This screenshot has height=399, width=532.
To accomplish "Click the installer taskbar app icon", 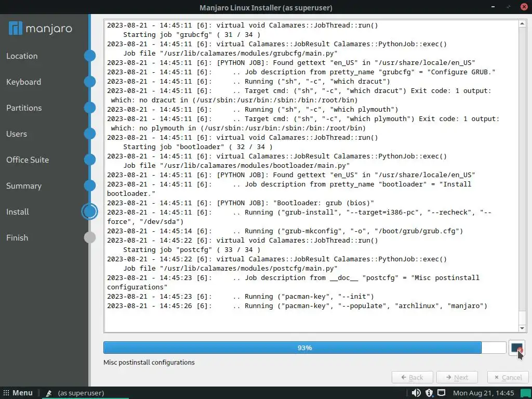I will (49, 393).
